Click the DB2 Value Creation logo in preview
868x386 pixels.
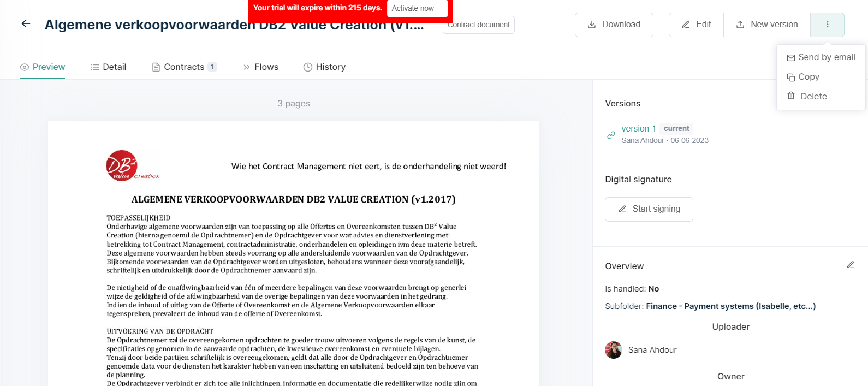[x=133, y=165]
